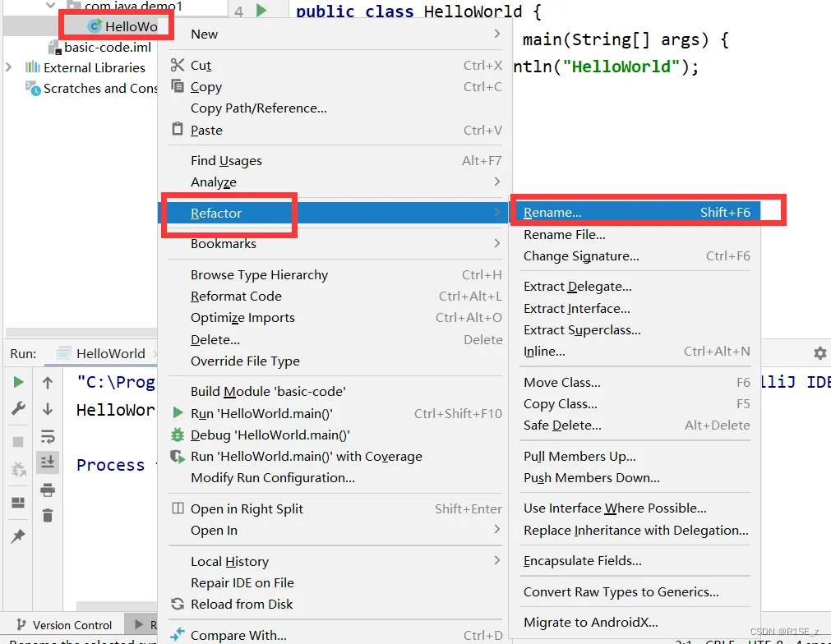Expand the Analyze submenu arrow
Image resolution: width=831 pixels, height=644 pixels.
[497, 181]
